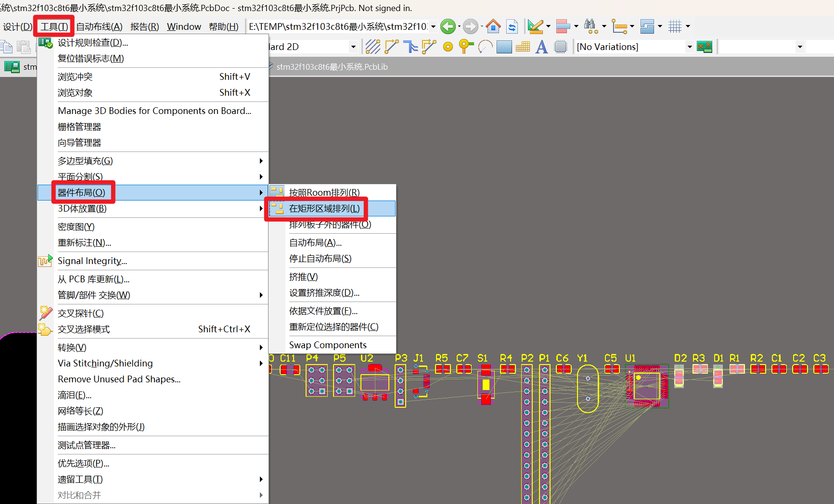Choose 在矩形区域排列(L) submenu item
834x504 pixels.
tap(332, 208)
